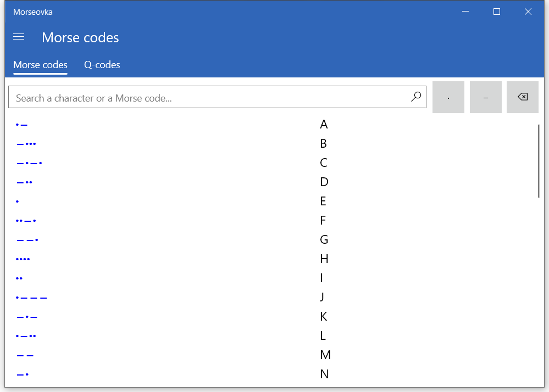Click the Morse code for letter J

32,298
